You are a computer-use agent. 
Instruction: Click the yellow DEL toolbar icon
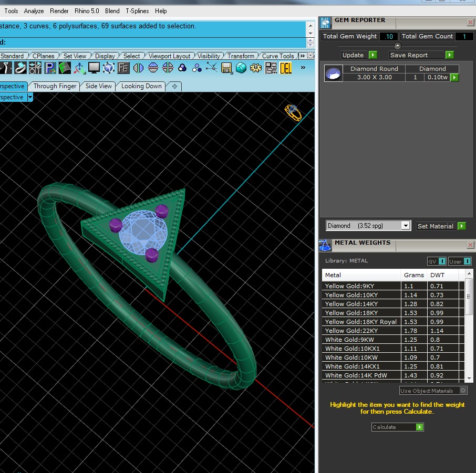(286, 68)
